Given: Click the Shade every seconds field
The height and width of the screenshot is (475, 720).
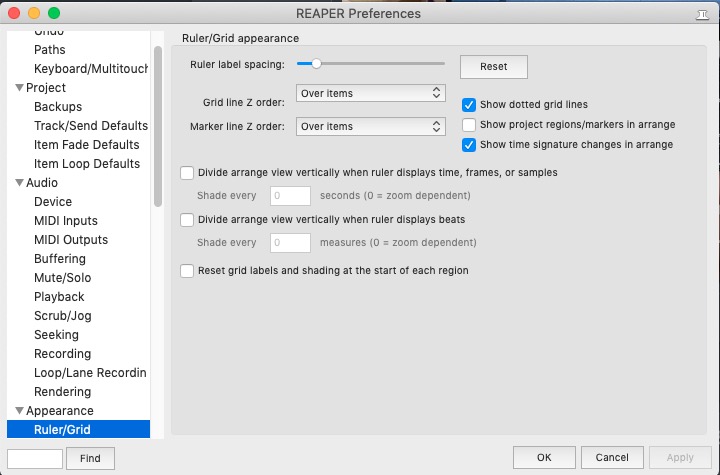Looking at the screenshot, I should [x=290, y=196].
